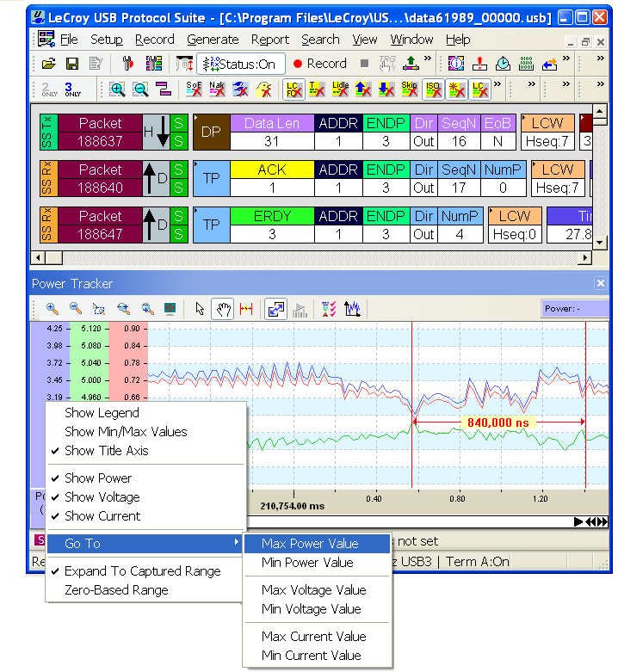The image size is (618, 672).
Task: Save the trace using the floppy disk icon
Action: point(72,64)
